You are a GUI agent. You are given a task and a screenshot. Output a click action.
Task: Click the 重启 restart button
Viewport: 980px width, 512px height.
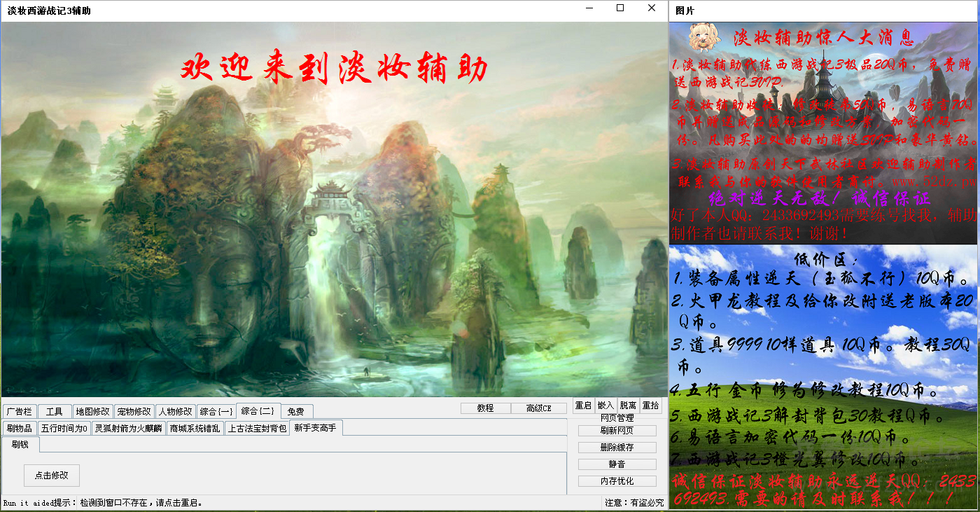(x=584, y=406)
